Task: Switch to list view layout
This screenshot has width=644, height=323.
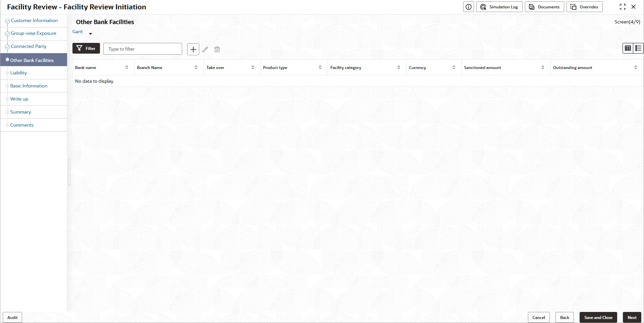Action: point(638,48)
